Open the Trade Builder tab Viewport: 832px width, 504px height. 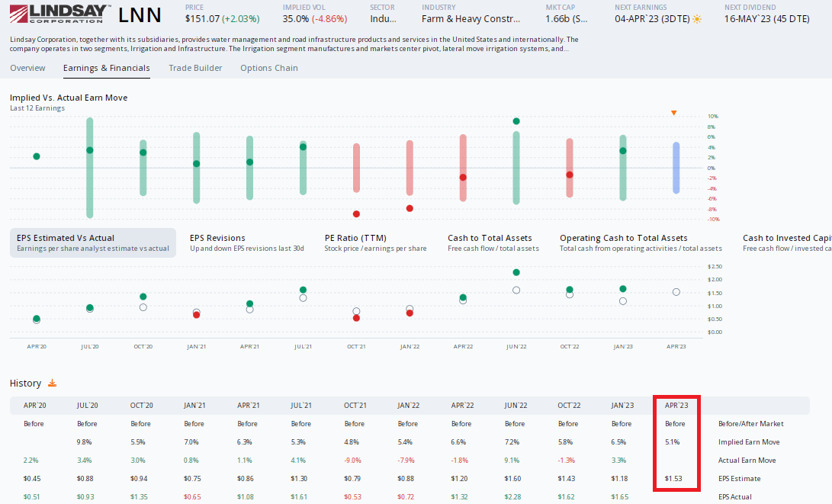tap(194, 68)
